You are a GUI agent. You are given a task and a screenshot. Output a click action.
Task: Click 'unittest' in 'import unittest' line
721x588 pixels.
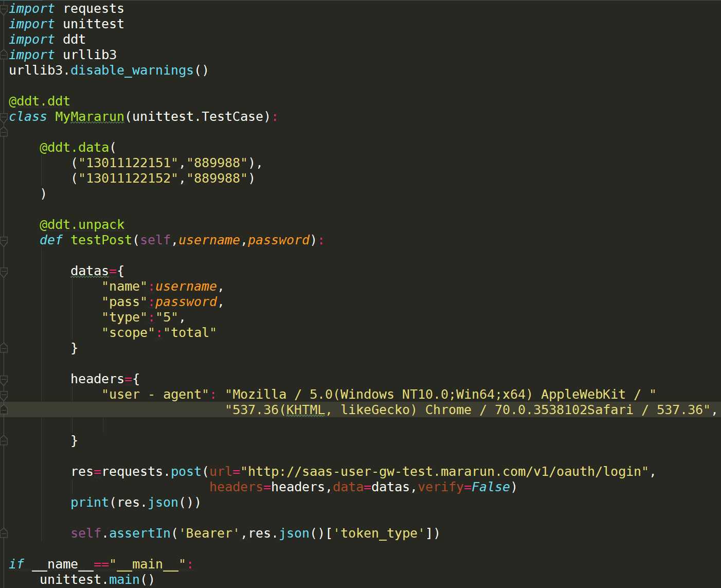(94, 24)
